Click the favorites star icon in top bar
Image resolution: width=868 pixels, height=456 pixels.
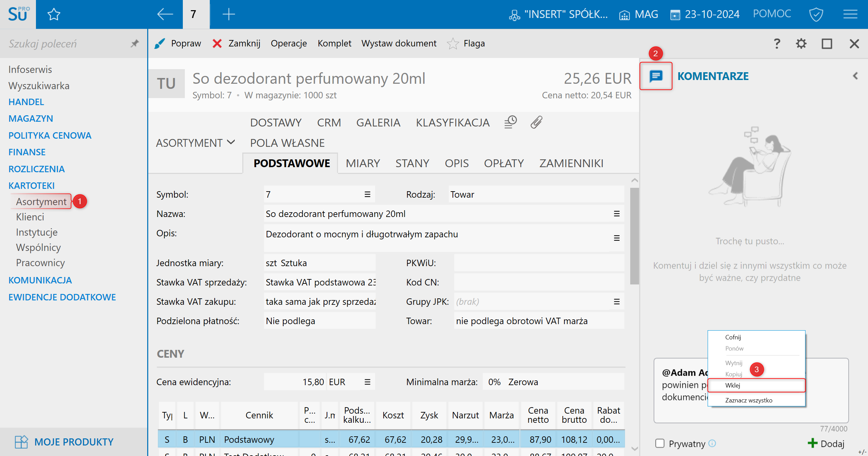(54, 14)
